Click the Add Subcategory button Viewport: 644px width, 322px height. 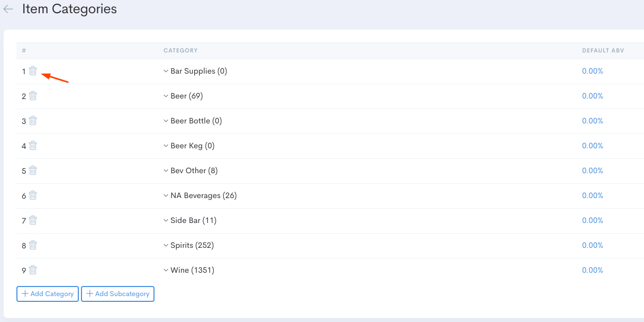pyautogui.click(x=117, y=293)
